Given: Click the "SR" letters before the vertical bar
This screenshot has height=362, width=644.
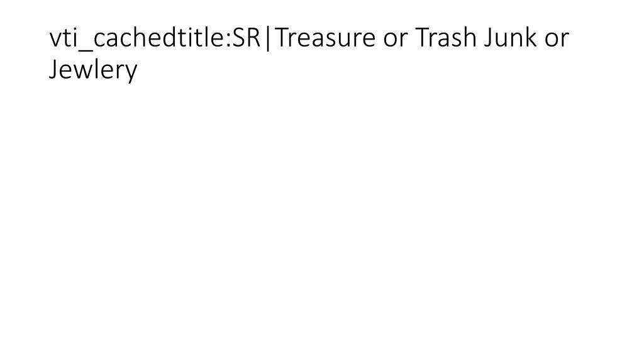Looking at the screenshot, I should pyautogui.click(x=247, y=38).
